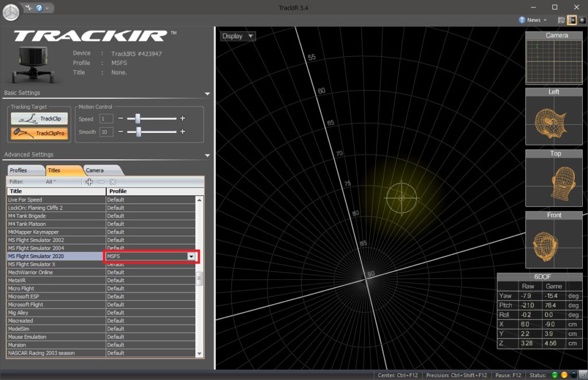588x380 pixels.
Task: Decrease Speed with the minus icon
Action: coord(121,118)
